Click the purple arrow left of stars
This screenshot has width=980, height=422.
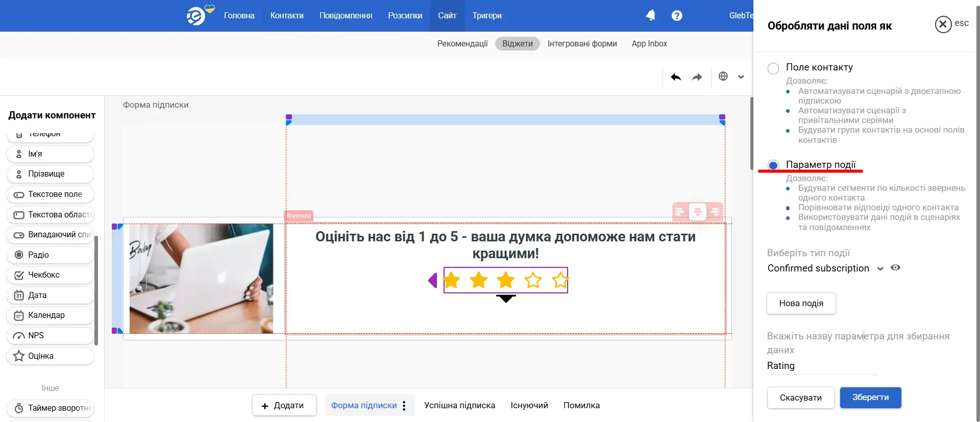pyautogui.click(x=433, y=280)
